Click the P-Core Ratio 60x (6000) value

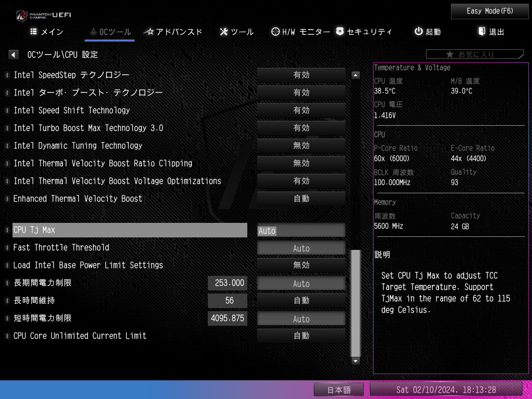(x=392, y=158)
